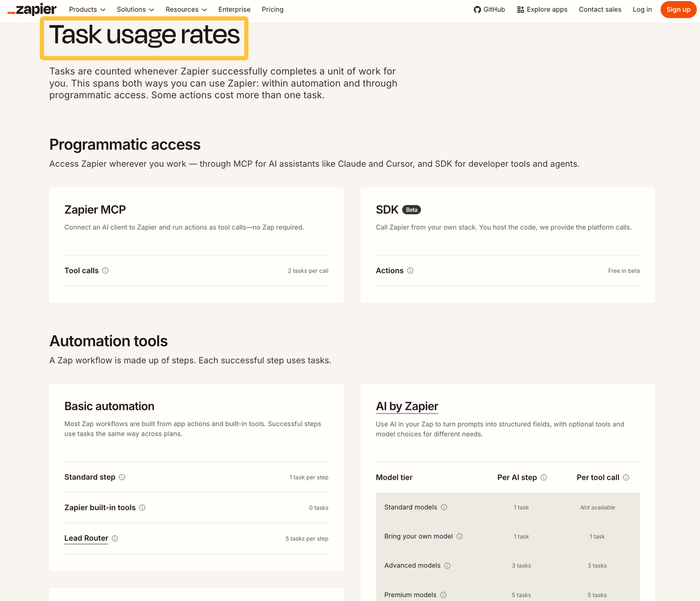Click the 'Not available' cell
The height and width of the screenshot is (601, 700).
(597, 507)
